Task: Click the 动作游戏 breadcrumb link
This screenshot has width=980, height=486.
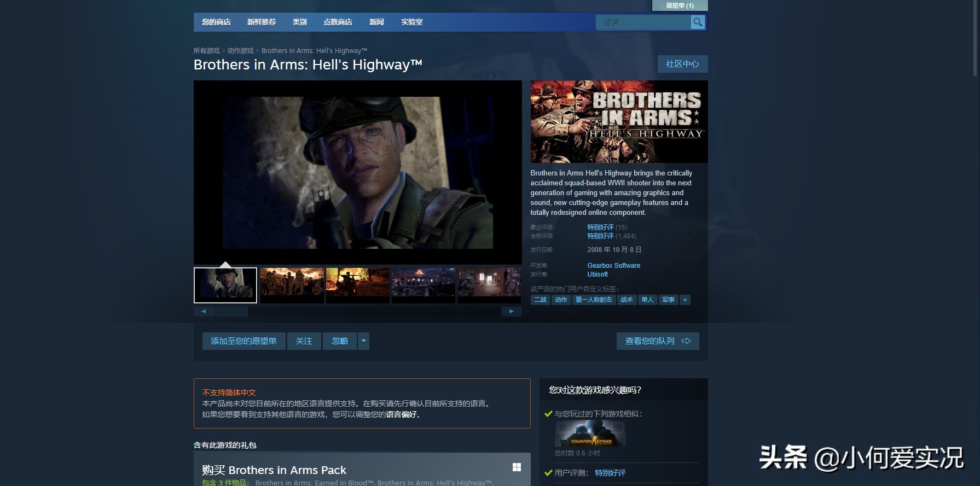Action: point(240,51)
